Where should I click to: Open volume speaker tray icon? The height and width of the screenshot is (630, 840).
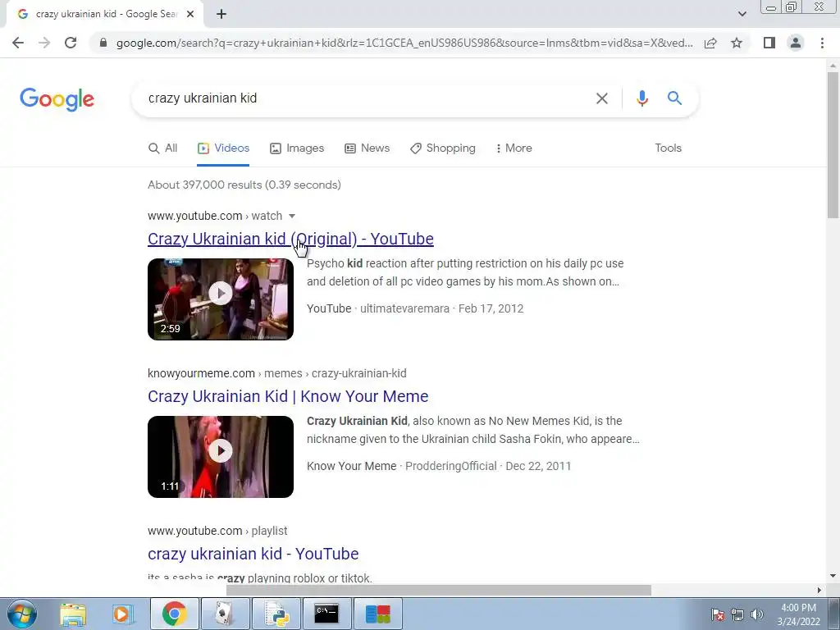pos(756,614)
